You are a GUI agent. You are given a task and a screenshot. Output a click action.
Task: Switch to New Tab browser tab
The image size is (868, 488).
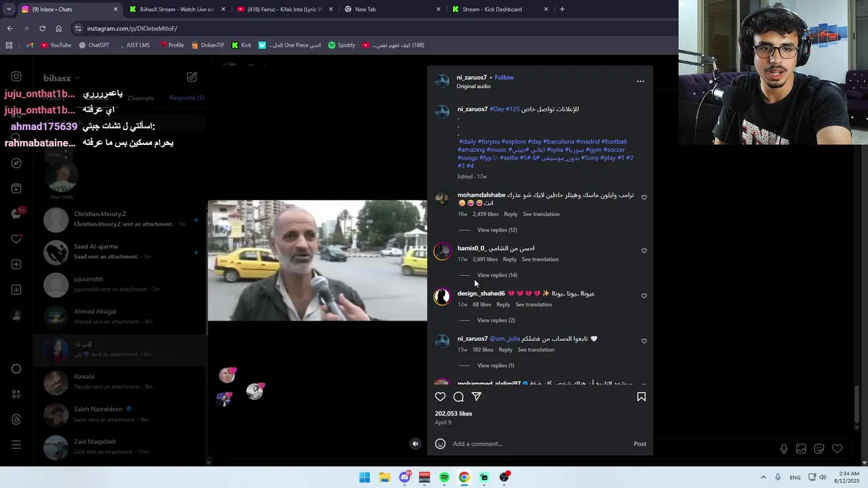pyautogui.click(x=392, y=9)
